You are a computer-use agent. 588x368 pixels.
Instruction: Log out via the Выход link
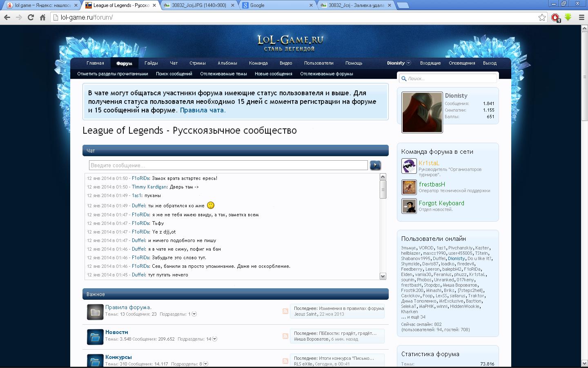point(490,63)
